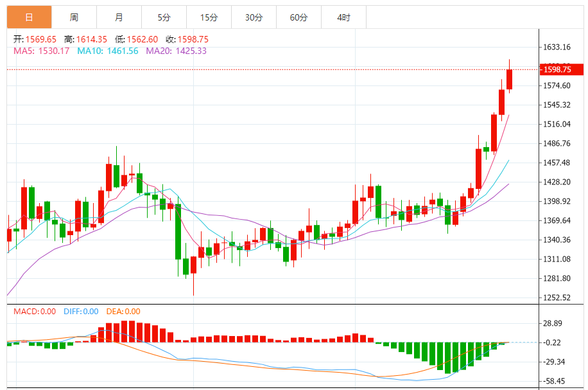Click the 1281.80 price axis label
588x390 pixels.
[x=557, y=278]
